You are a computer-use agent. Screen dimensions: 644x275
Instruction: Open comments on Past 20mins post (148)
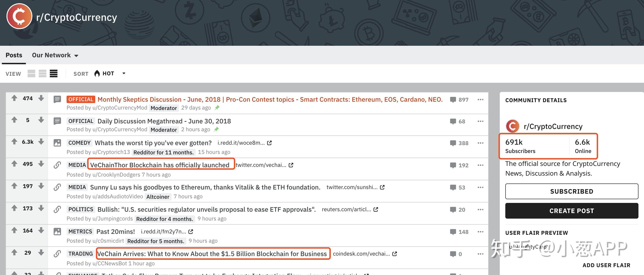click(x=459, y=232)
